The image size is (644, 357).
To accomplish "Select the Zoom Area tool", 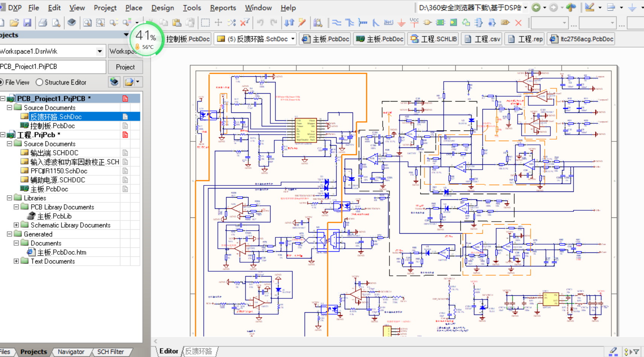I will (100, 23).
